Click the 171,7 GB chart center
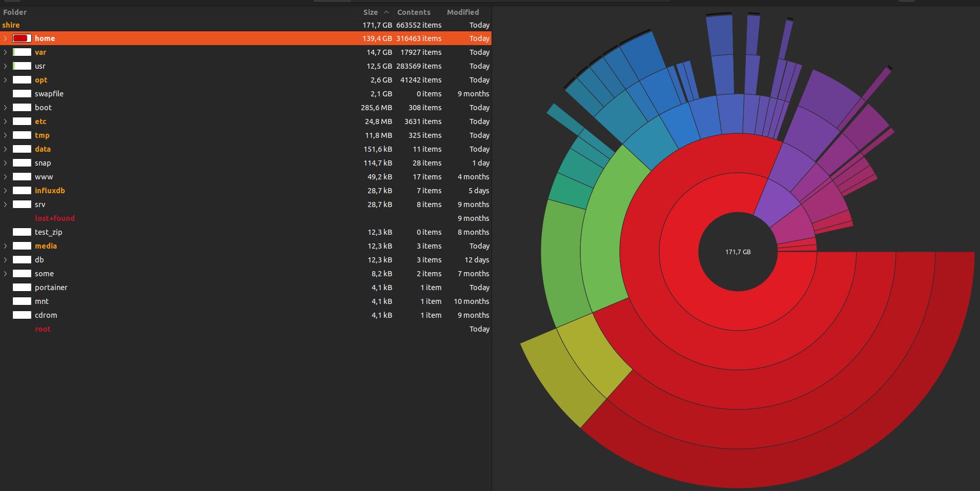Image resolution: width=980 pixels, height=491 pixels. (738, 252)
